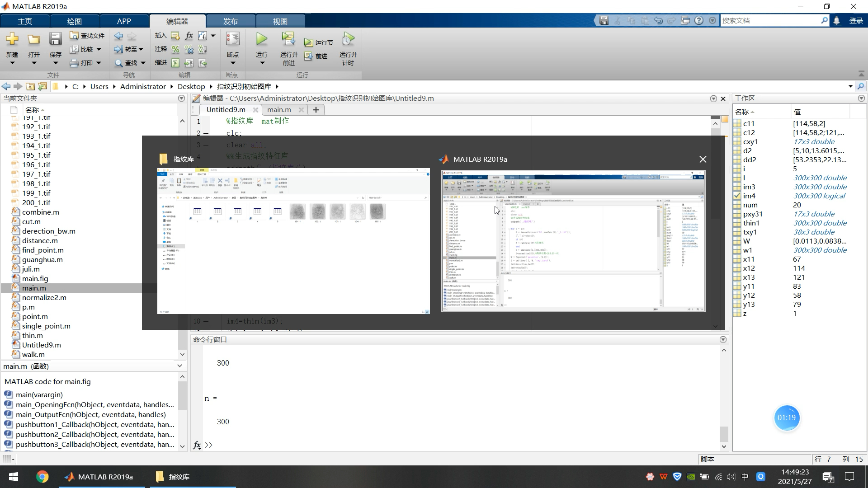Select the 指纹库 window thumbnail
Image resolution: width=868 pixels, height=488 pixels.
[x=293, y=240]
